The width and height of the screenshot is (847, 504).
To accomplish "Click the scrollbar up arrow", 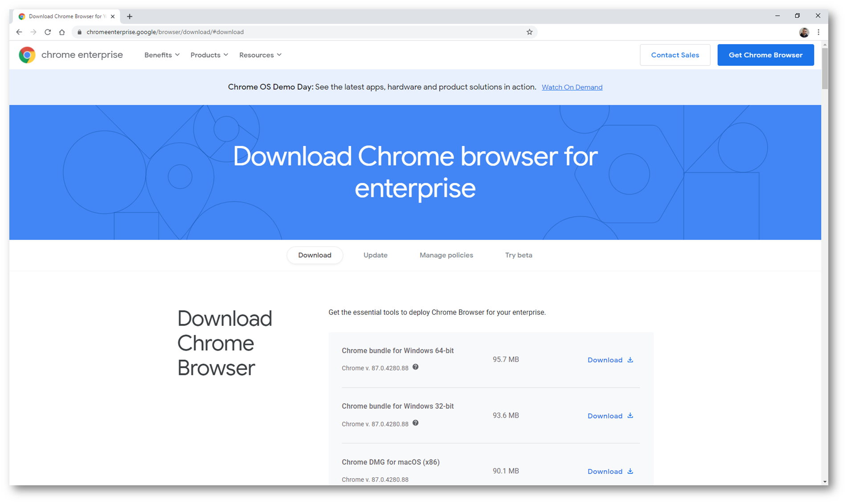I will (x=825, y=45).
